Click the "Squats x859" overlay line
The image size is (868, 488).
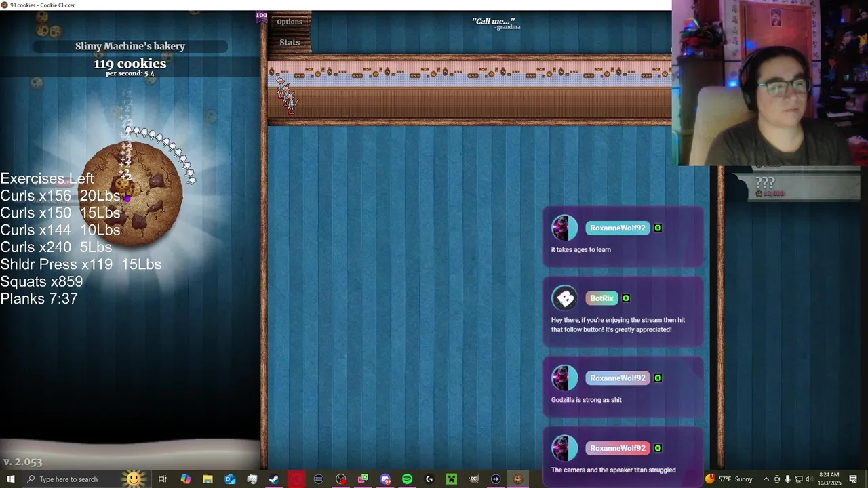[x=41, y=281]
